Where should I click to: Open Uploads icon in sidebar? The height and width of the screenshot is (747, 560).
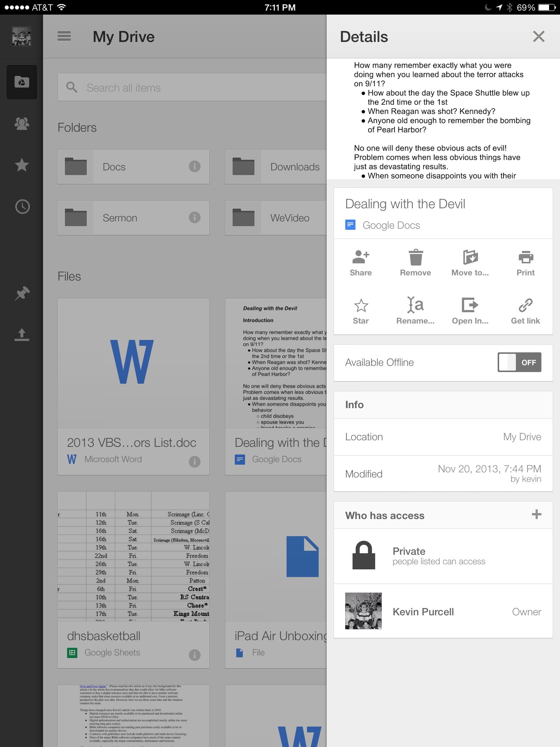click(x=22, y=335)
